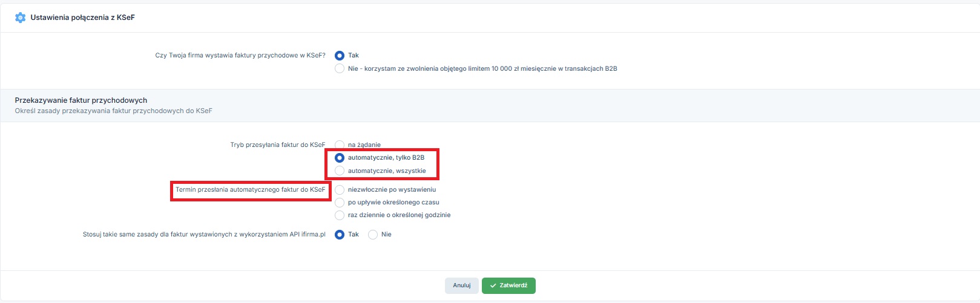
Task: Confirm settings with the Zatwierdź button
Action: point(508,285)
